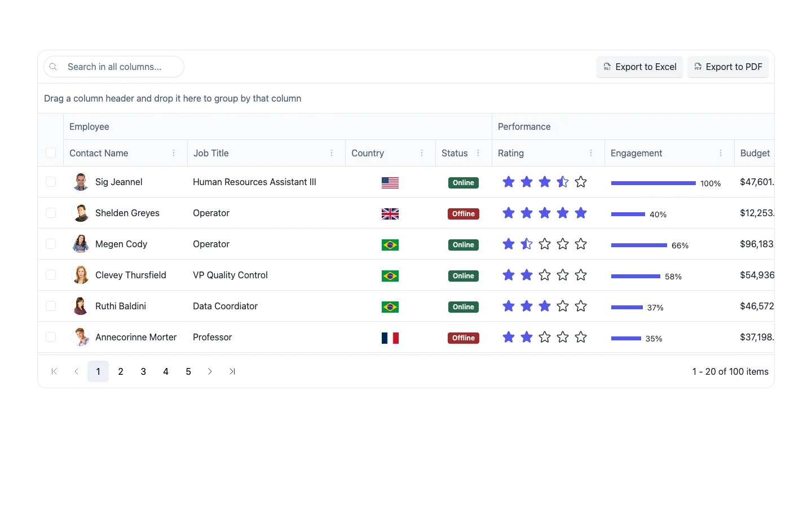Tick the Clevey Thursfield row checkbox

point(51,275)
